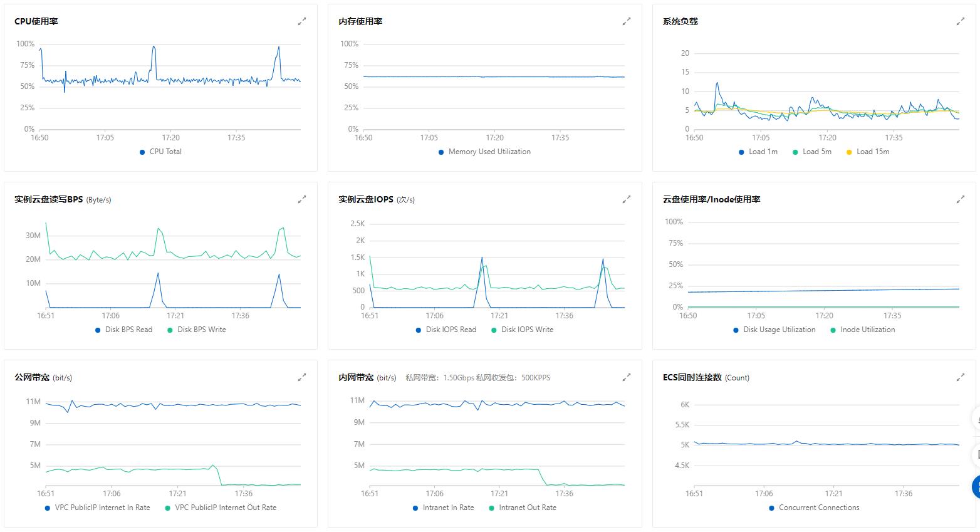Enlarge the 云盘使用率/Inode使用率 chart

pos(960,199)
